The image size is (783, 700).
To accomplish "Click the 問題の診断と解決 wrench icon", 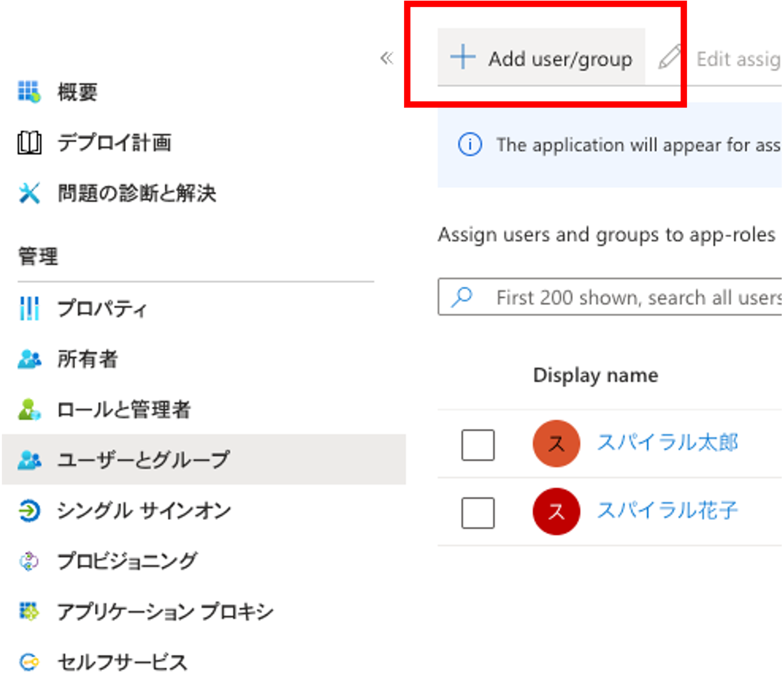I will [29, 193].
